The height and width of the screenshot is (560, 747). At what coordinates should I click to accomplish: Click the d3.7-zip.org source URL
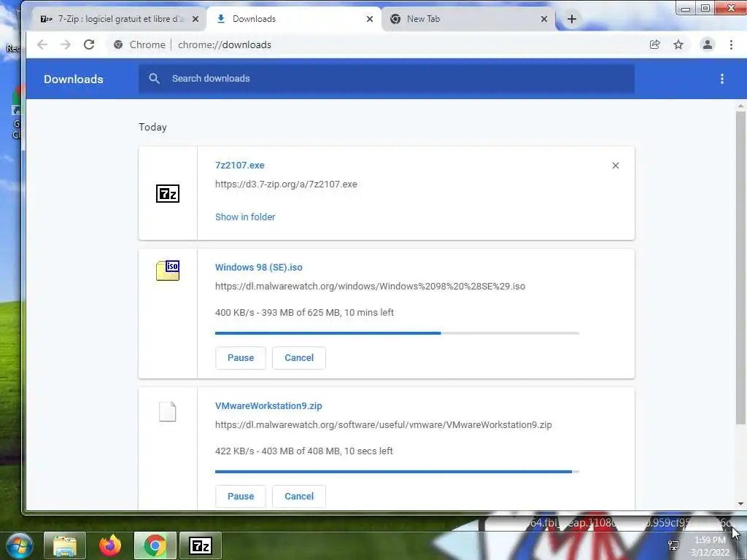pyautogui.click(x=286, y=184)
